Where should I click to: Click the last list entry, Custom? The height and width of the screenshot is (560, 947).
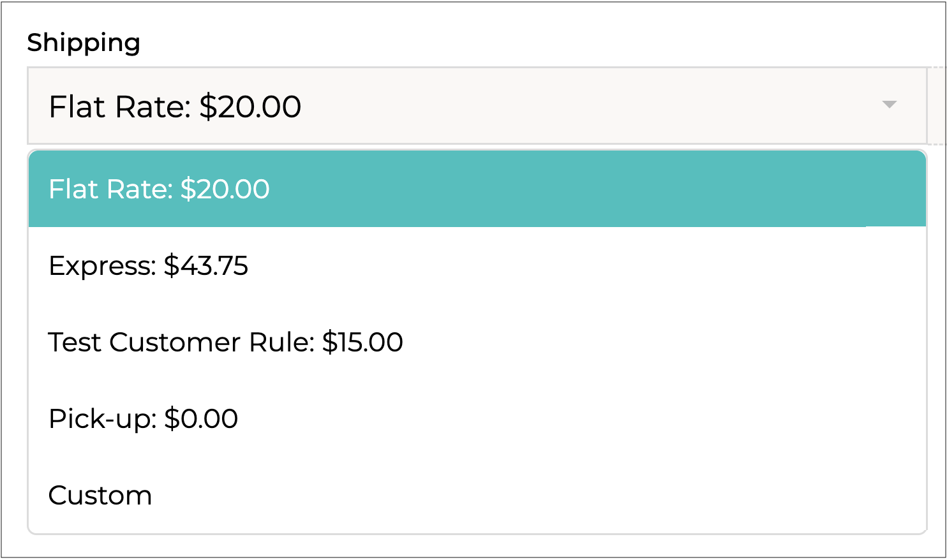pyautogui.click(x=100, y=496)
